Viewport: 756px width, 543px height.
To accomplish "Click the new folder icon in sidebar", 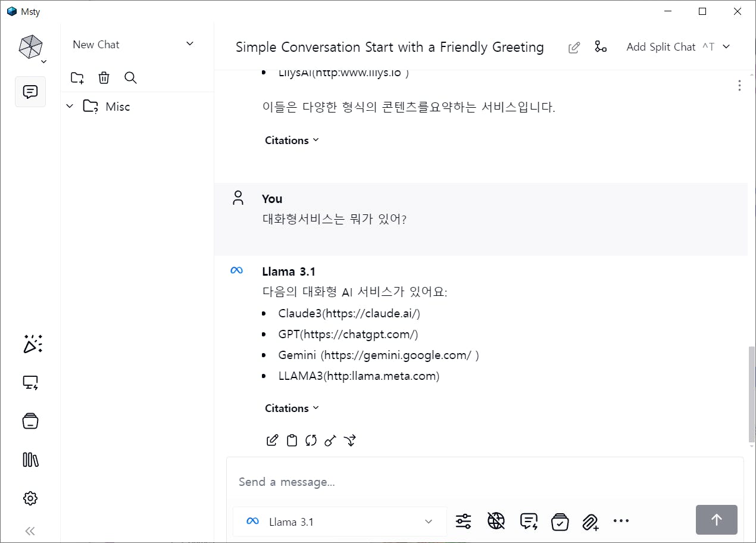I will (77, 77).
